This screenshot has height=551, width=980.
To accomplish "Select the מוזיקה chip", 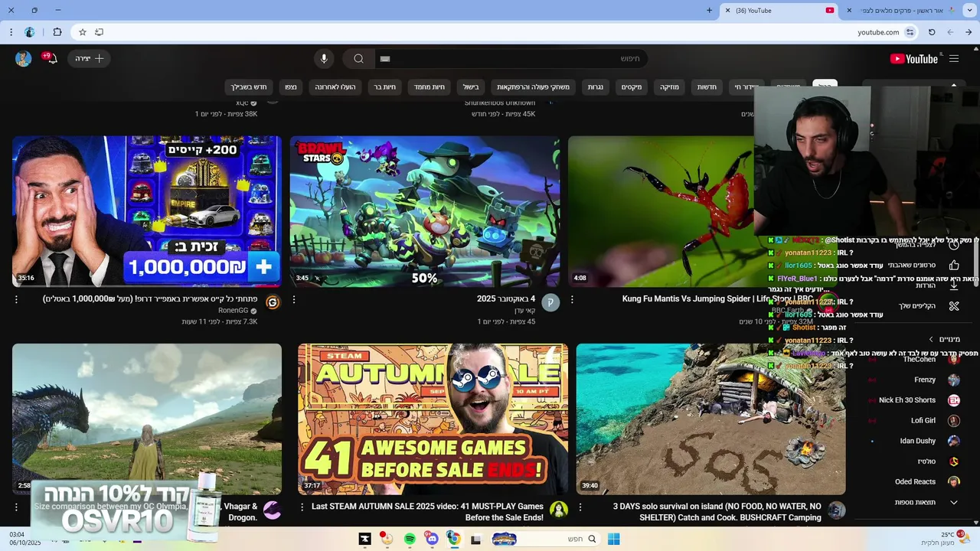I will (x=669, y=87).
